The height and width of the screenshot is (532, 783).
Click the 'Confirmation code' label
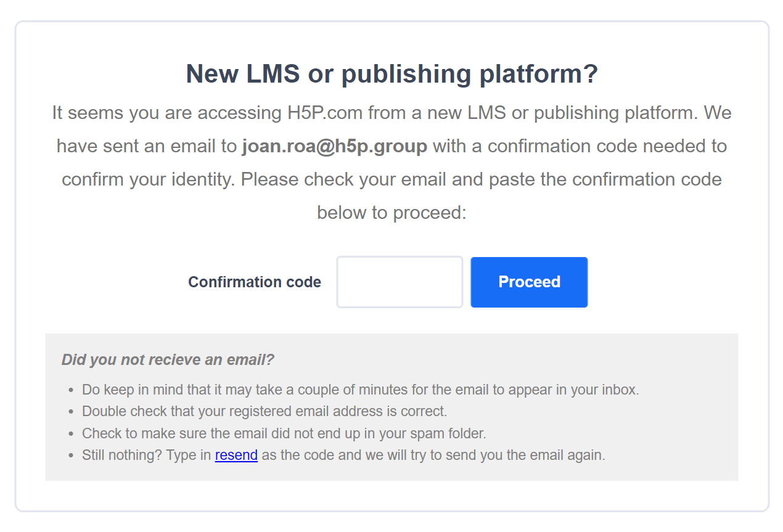tap(255, 282)
